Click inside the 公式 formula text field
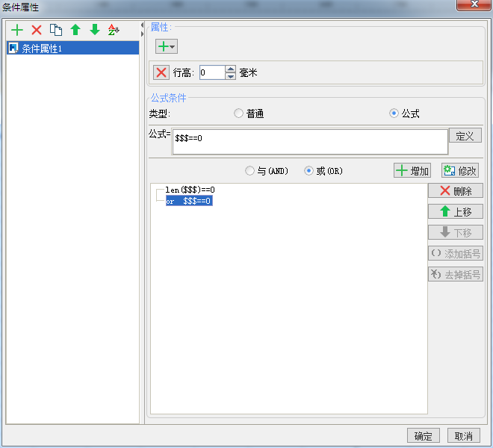The height and width of the screenshot is (448, 493). pos(310,142)
